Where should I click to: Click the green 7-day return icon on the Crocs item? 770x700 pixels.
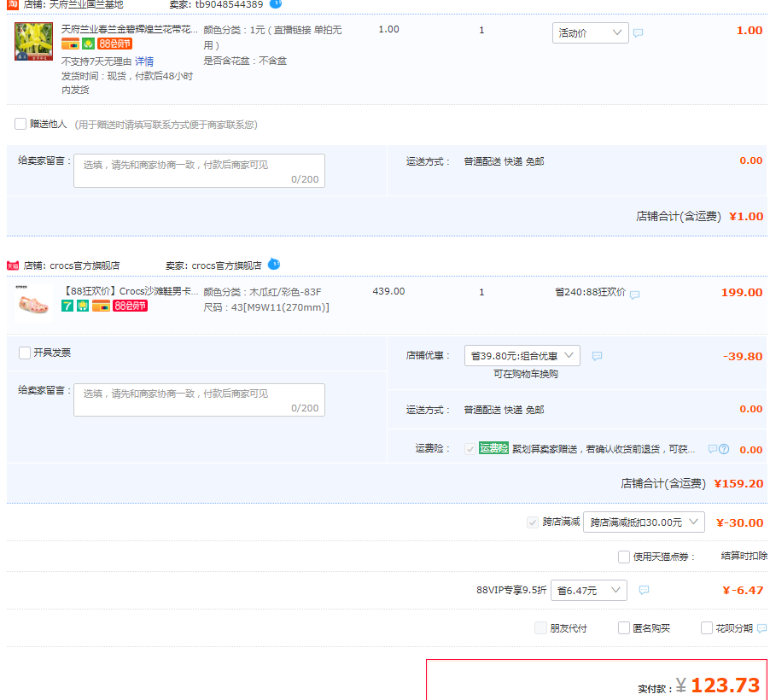(x=67, y=306)
